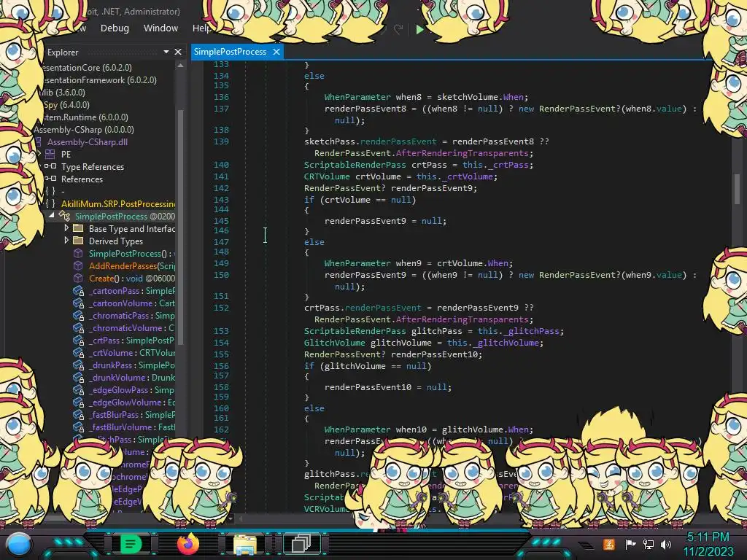Screen dimensions: 747x560
Task: Click the _drunkVolume field lock icon
Action: 79,378
